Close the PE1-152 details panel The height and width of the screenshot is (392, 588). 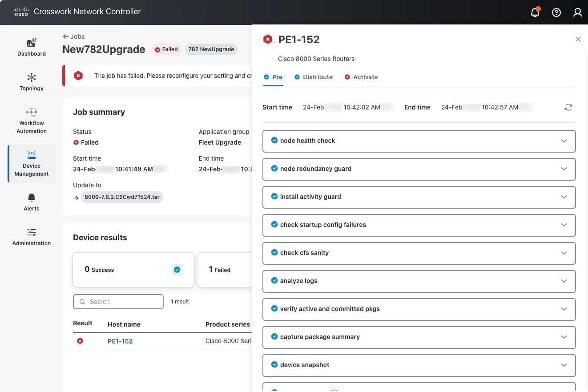[x=578, y=39]
